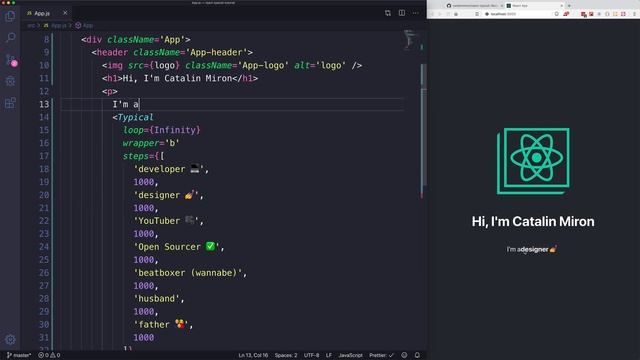This screenshot has width=640, height=360.
Task: Click the Ln 13, Col 16 cursor position
Action: 253,355
